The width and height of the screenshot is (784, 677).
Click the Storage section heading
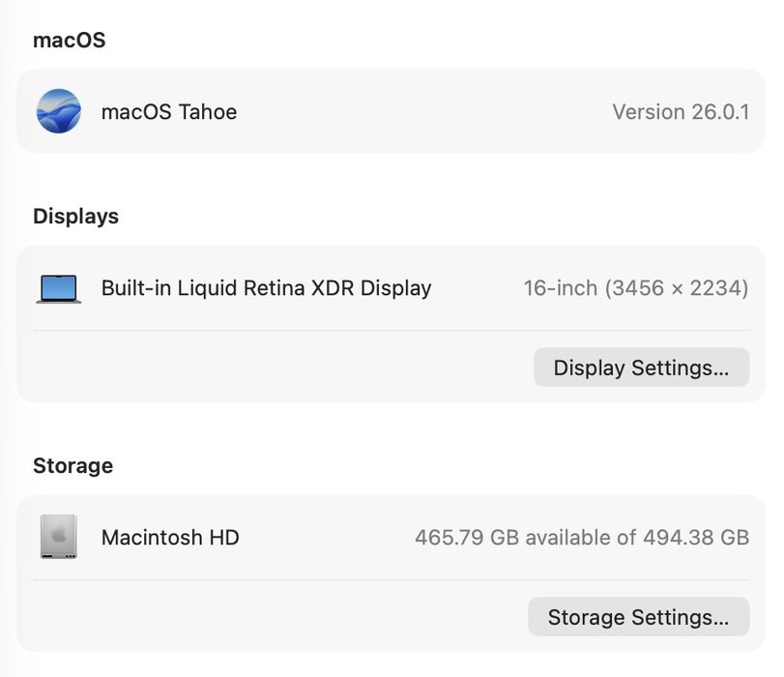[x=73, y=465]
